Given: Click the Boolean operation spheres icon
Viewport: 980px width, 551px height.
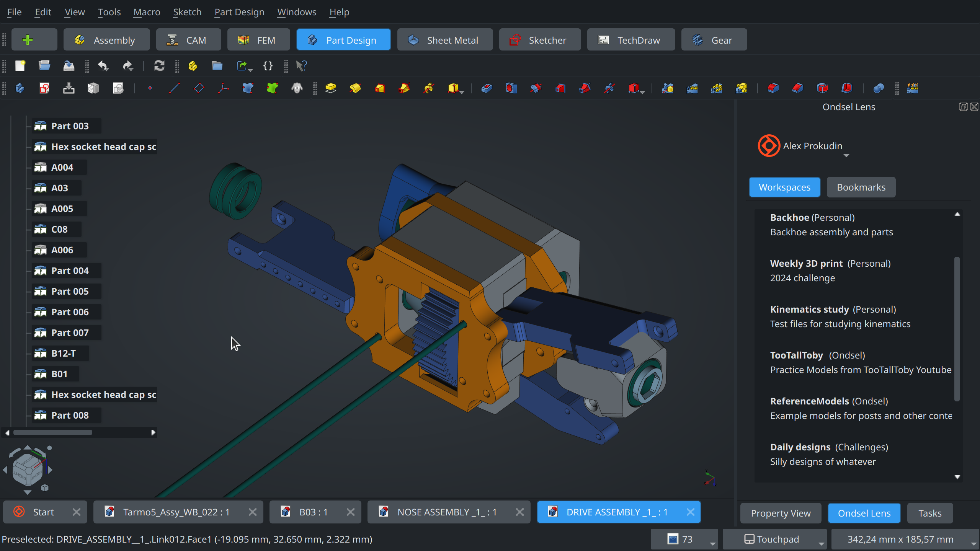Looking at the screenshot, I should (x=879, y=88).
